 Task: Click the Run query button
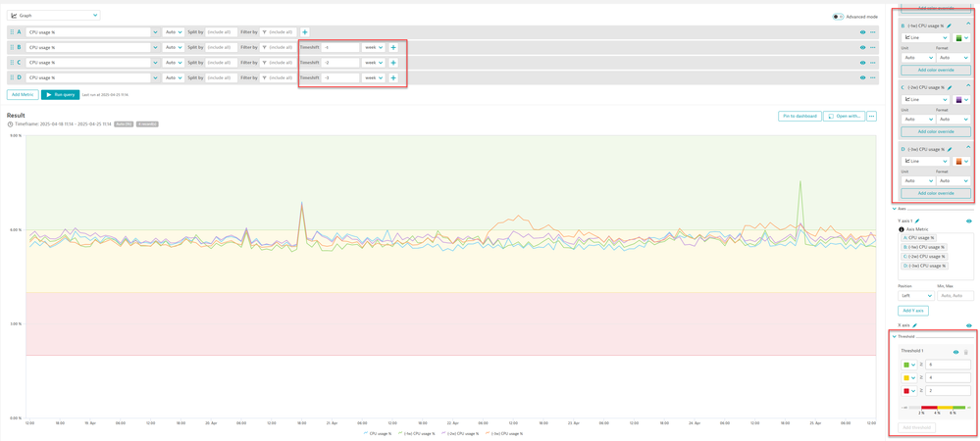[x=60, y=95]
